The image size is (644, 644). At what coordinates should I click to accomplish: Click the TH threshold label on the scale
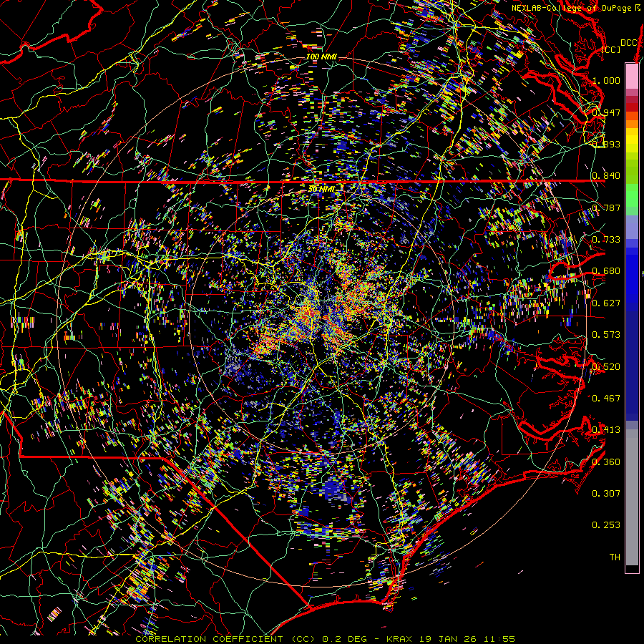coord(615,557)
